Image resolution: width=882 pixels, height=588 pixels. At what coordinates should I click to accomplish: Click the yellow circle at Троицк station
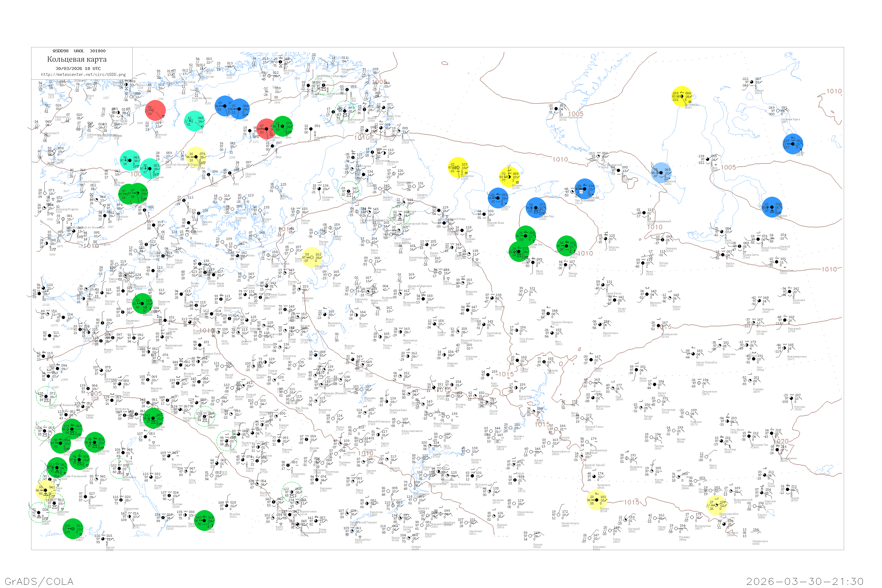[597, 500]
